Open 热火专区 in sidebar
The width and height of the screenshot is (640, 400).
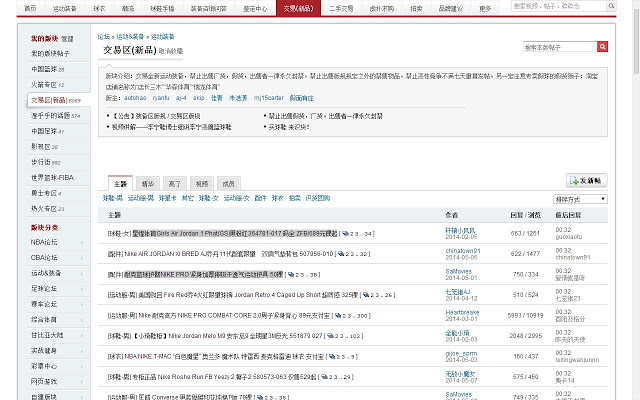(x=44, y=209)
